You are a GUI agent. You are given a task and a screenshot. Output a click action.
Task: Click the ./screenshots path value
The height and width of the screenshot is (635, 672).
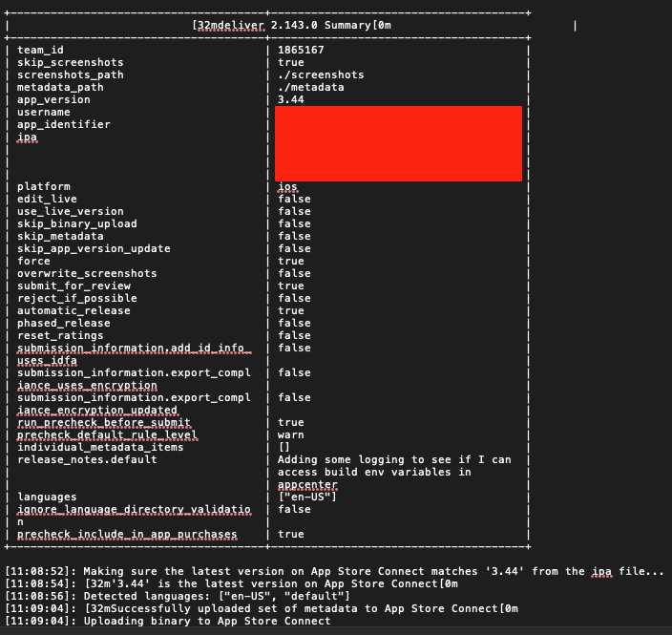point(321,75)
